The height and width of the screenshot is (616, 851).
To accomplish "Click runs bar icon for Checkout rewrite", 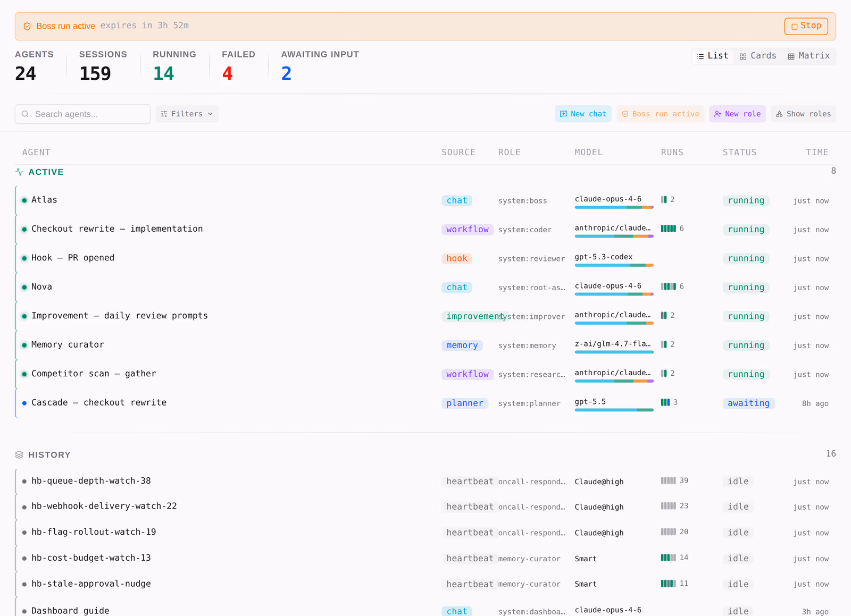I will click(x=668, y=229).
